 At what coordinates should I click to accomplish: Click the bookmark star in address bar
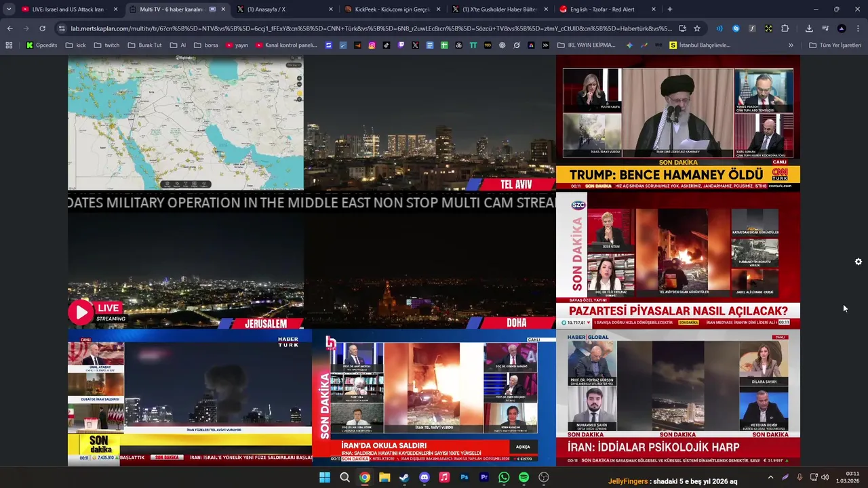click(697, 28)
